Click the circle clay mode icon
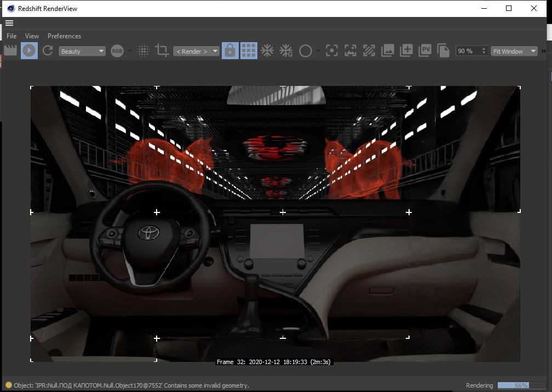Screen dimensions: 552x392 [305, 51]
